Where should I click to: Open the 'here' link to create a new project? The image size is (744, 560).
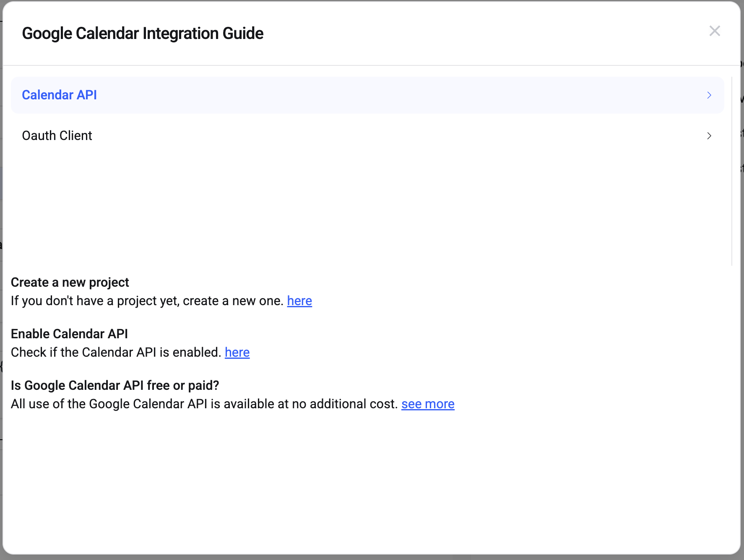(299, 301)
